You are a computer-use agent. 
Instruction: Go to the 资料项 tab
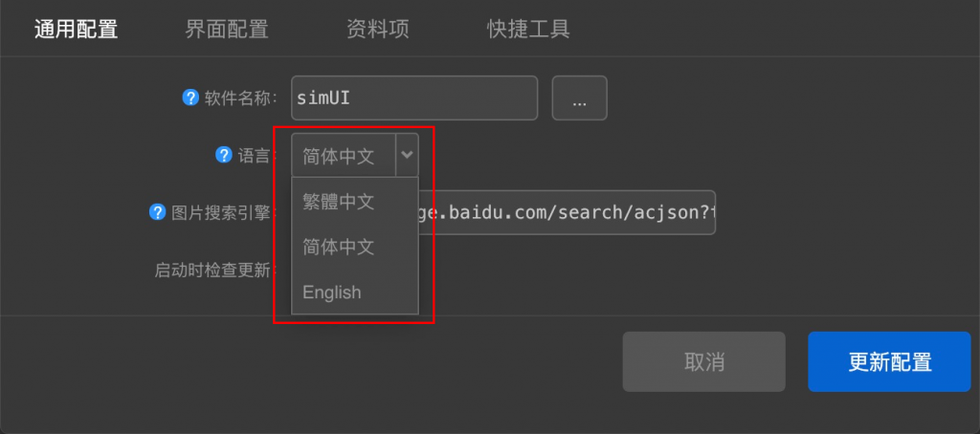(x=377, y=29)
